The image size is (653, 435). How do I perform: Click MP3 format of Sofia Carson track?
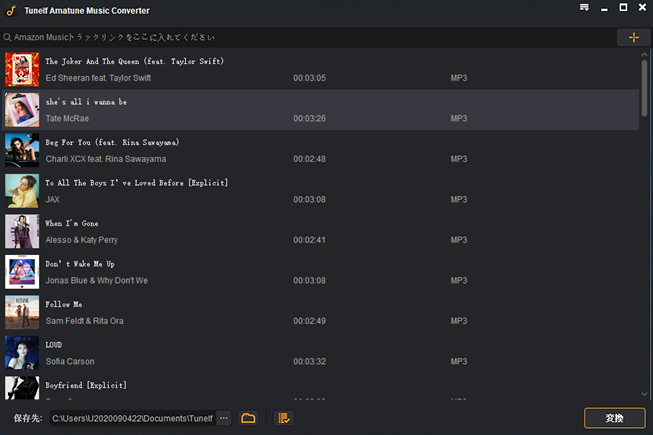459,361
